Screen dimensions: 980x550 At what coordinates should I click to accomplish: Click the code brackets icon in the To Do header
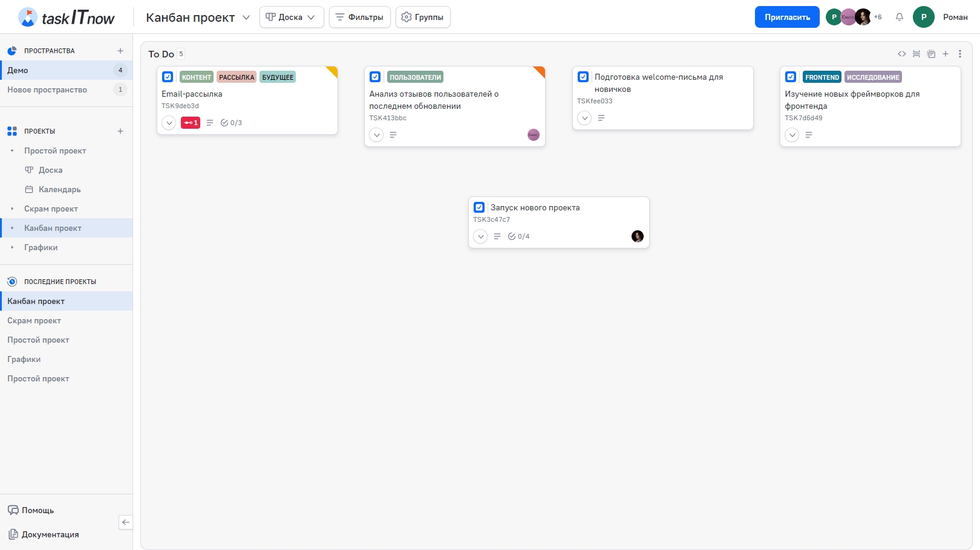(x=902, y=54)
